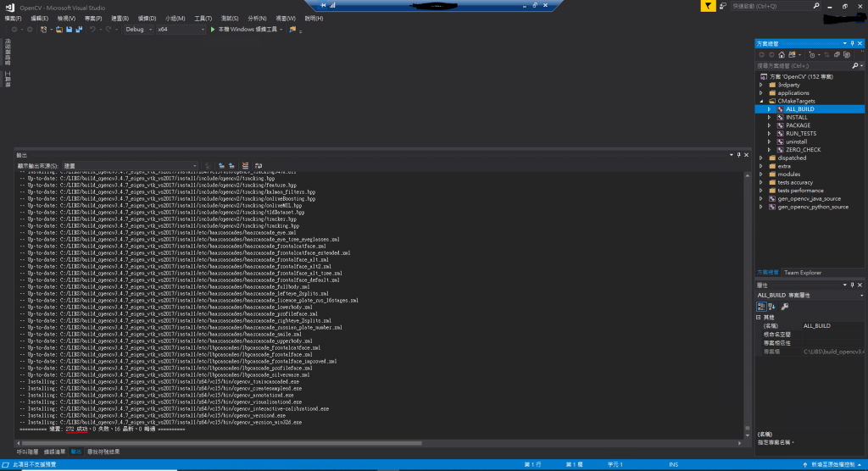Click the Open File toolbar icon
868x471 pixels.
(58, 30)
